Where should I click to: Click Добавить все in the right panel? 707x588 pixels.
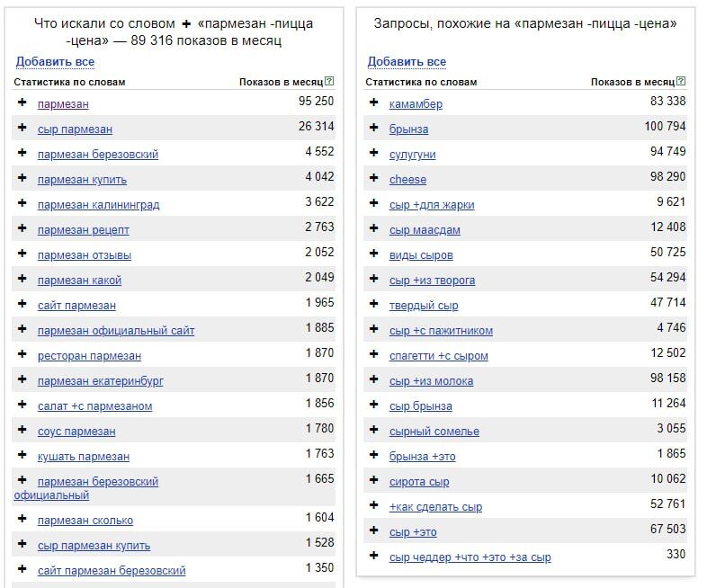point(407,62)
